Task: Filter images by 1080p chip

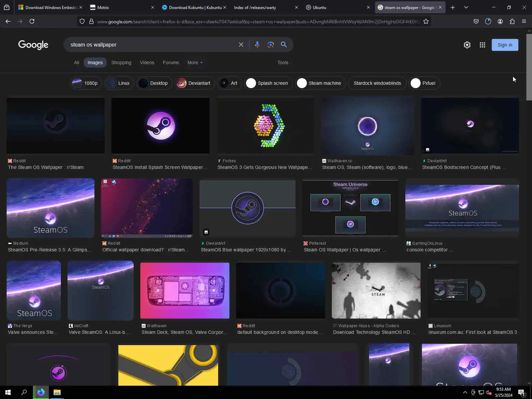Action: 86,83
